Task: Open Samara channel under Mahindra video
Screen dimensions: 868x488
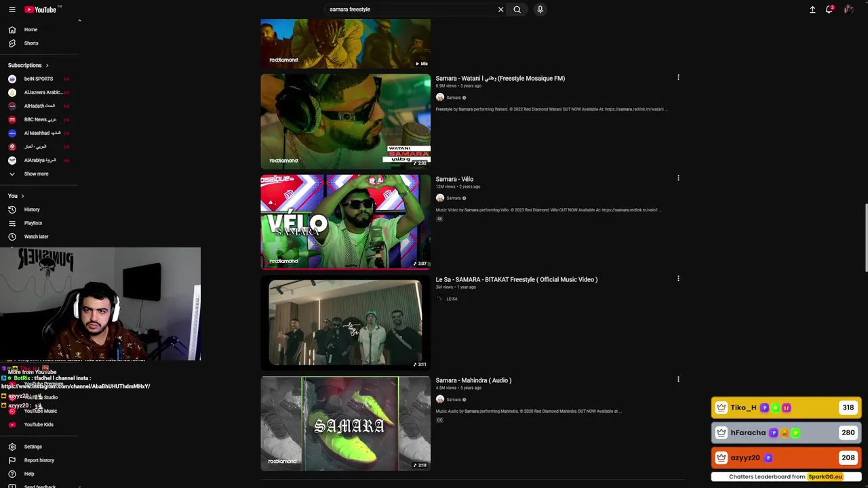Action: [453, 400]
